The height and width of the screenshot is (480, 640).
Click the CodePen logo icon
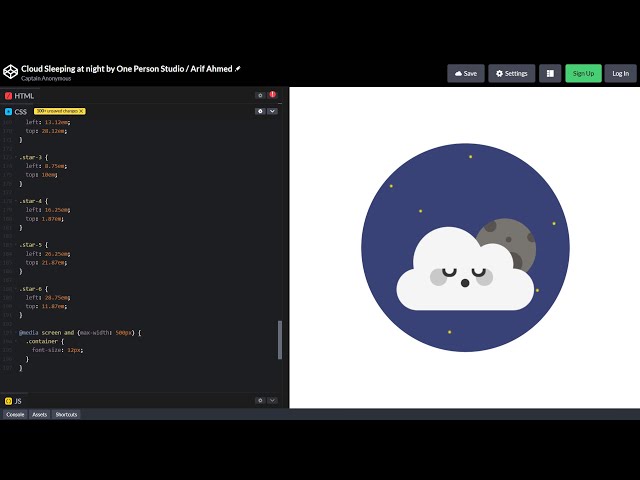click(10, 72)
